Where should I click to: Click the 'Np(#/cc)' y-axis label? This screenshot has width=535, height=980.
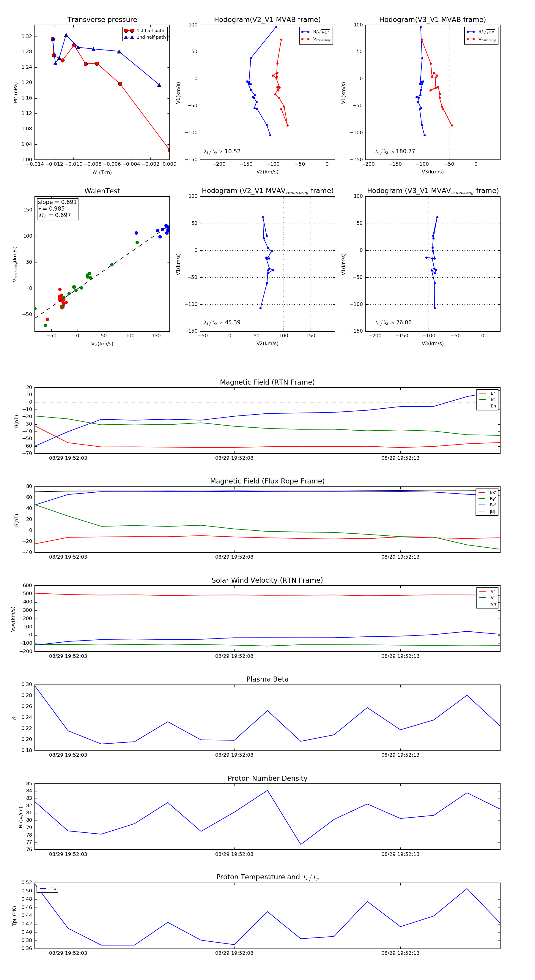21,817
